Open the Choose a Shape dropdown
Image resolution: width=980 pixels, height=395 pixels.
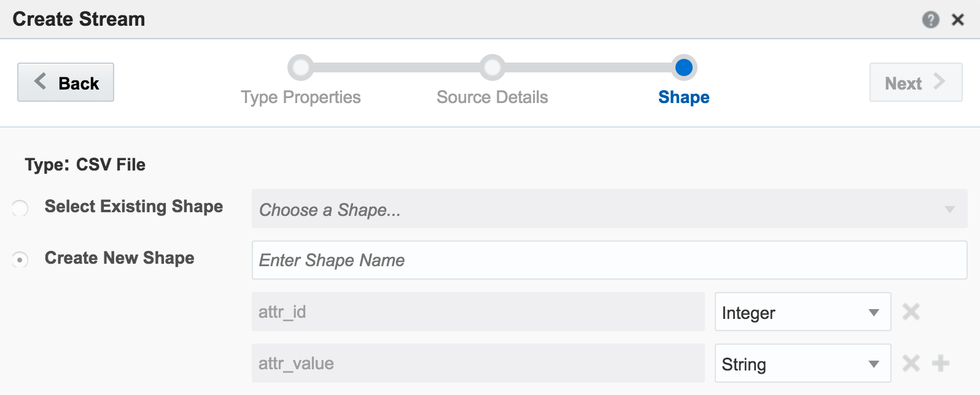tap(609, 209)
